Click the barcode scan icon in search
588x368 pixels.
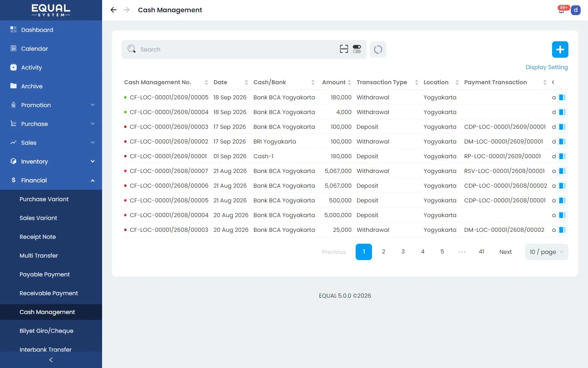(x=344, y=49)
